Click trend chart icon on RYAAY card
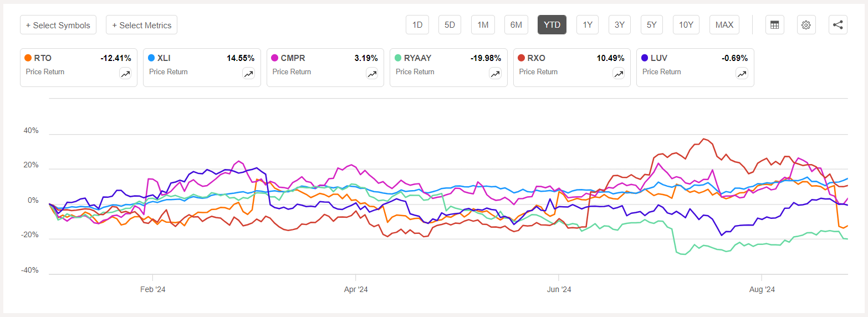This screenshot has width=868, height=317. [x=495, y=74]
